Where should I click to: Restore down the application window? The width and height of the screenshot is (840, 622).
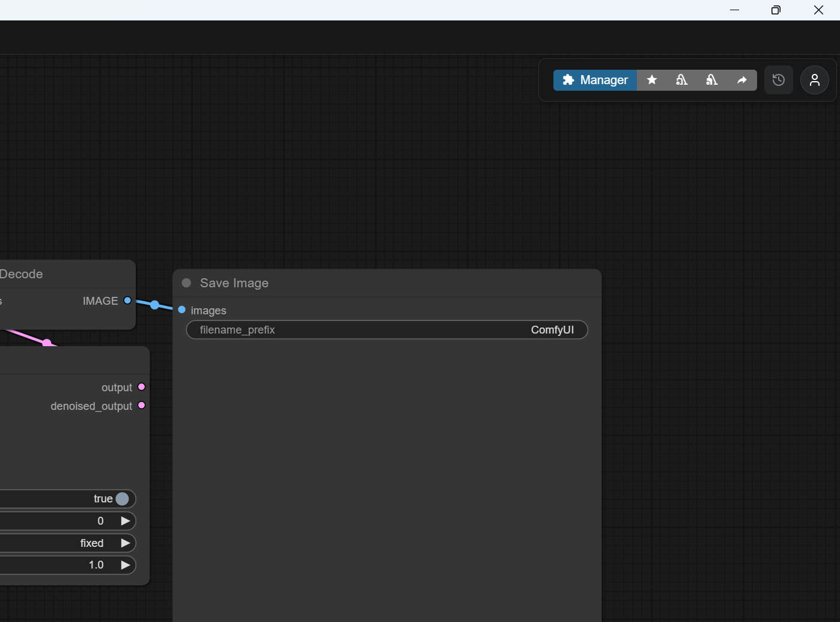click(x=776, y=10)
